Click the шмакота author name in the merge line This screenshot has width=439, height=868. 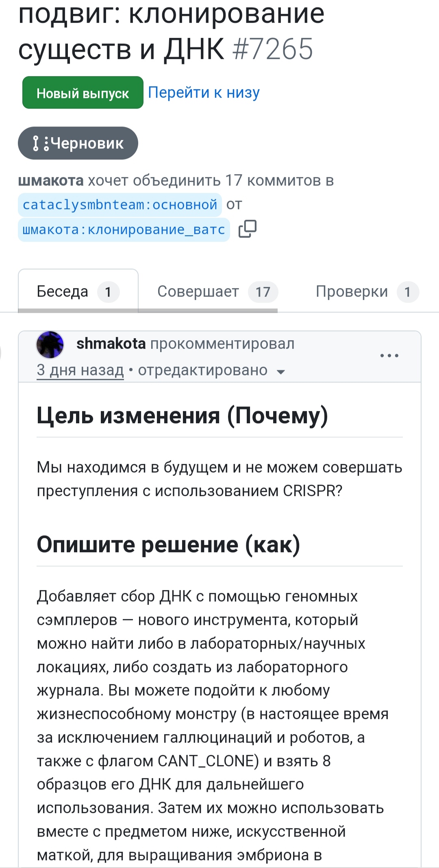(x=51, y=180)
